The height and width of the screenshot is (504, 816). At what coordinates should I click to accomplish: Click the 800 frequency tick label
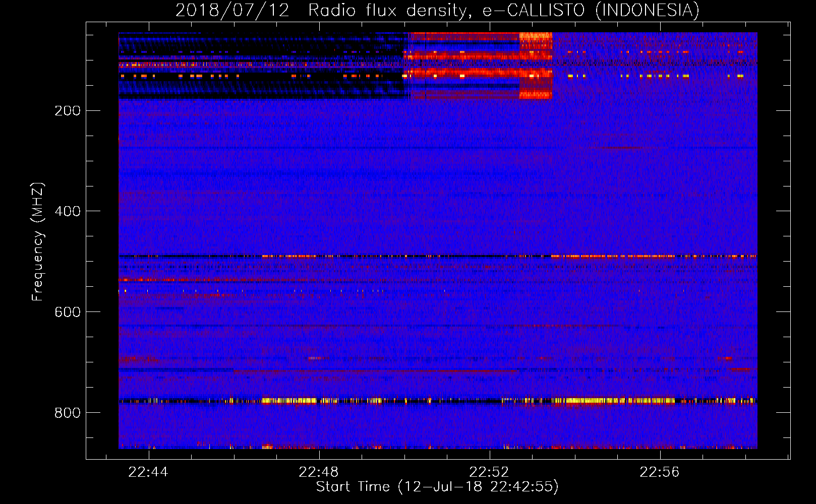click(68, 413)
